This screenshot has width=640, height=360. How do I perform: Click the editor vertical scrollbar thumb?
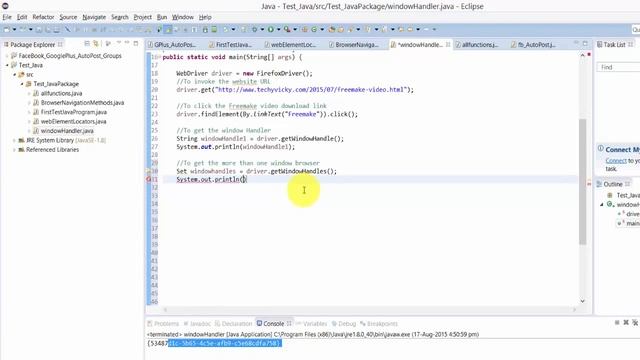(x=582, y=182)
